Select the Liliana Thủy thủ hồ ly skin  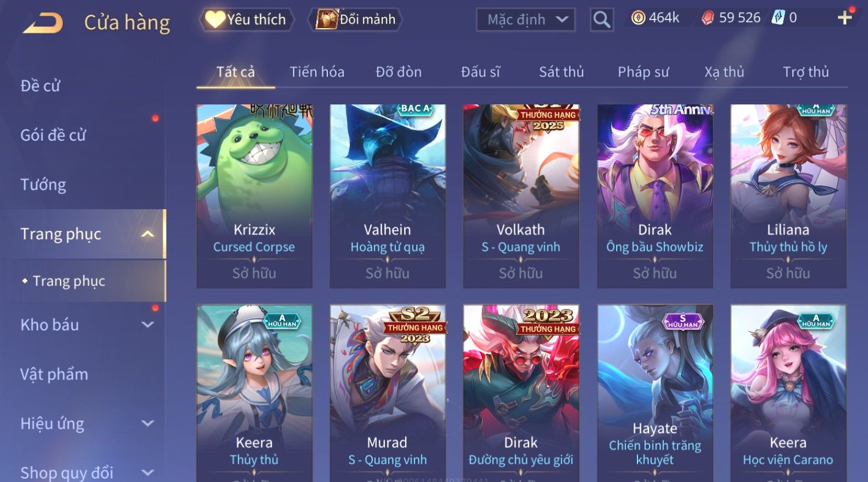click(788, 196)
